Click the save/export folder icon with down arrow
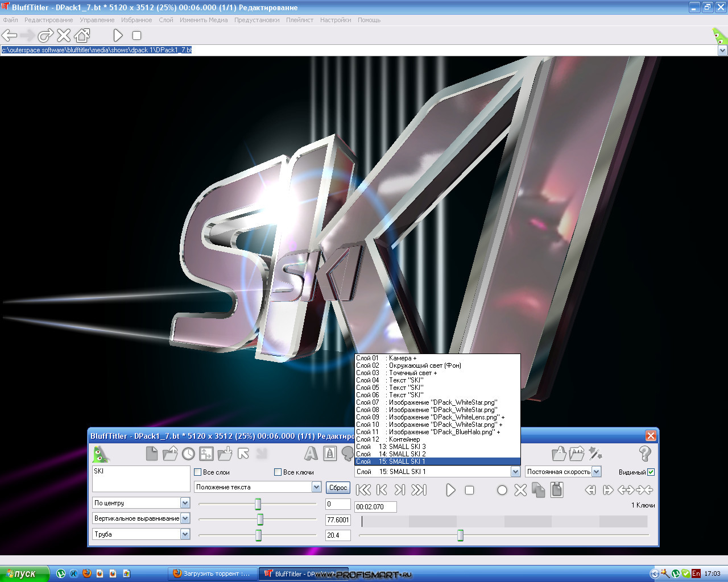Screen dimensions: 728x582 click(225, 454)
